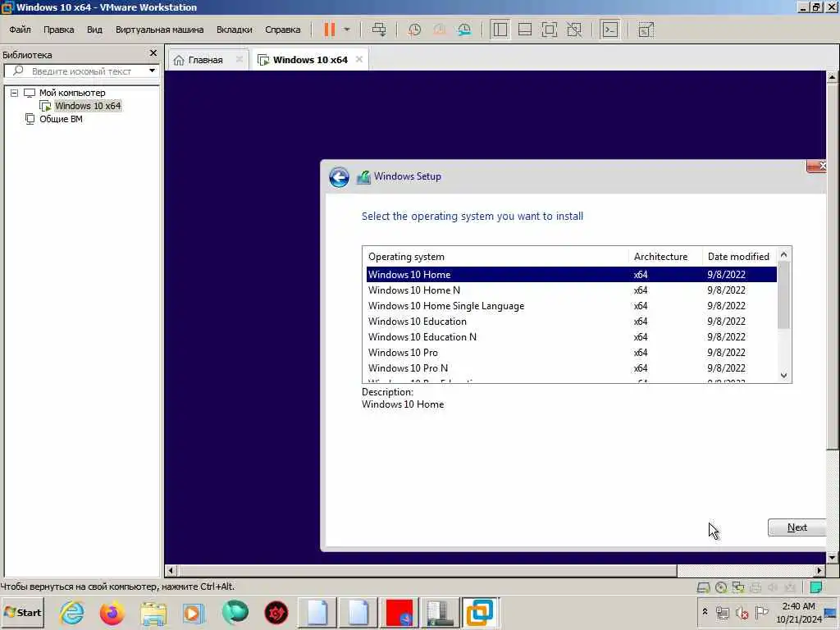Launch Internet Explorer from the taskbar
Screen dimensions: 840x630
72,612
